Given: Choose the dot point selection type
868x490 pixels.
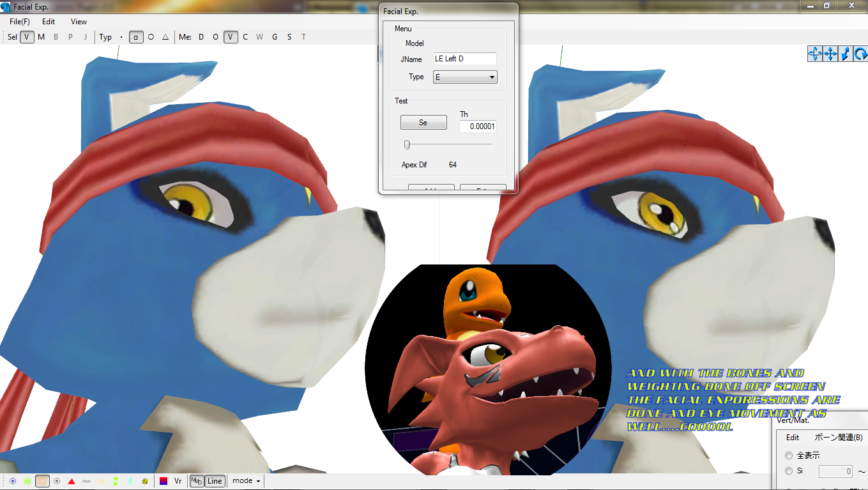Looking at the screenshot, I should (x=121, y=37).
